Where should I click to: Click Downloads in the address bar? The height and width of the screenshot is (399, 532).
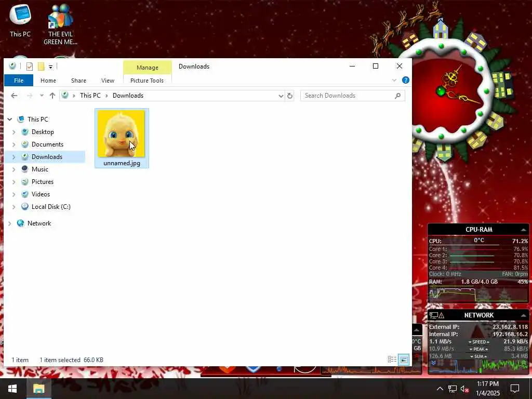point(128,96)
